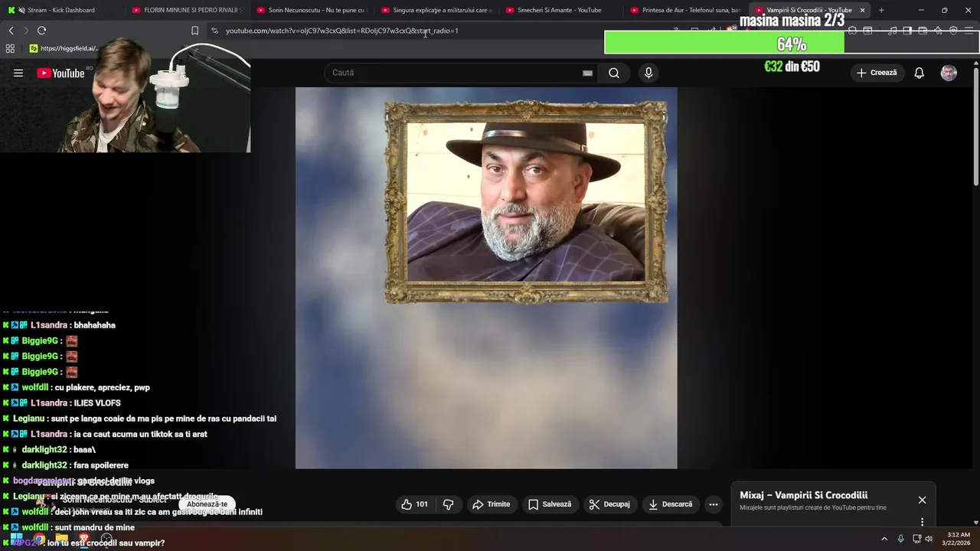Viewport: 980px width, 551px height.
Task: Open the YouTube hamburger guide menu
Action: pyautogui.click(x=18, y=73)
